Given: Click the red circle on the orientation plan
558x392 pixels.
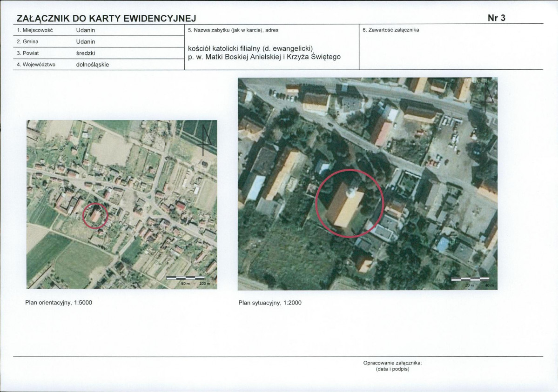Looking at the screenshot, I should (x=95, y=216).
